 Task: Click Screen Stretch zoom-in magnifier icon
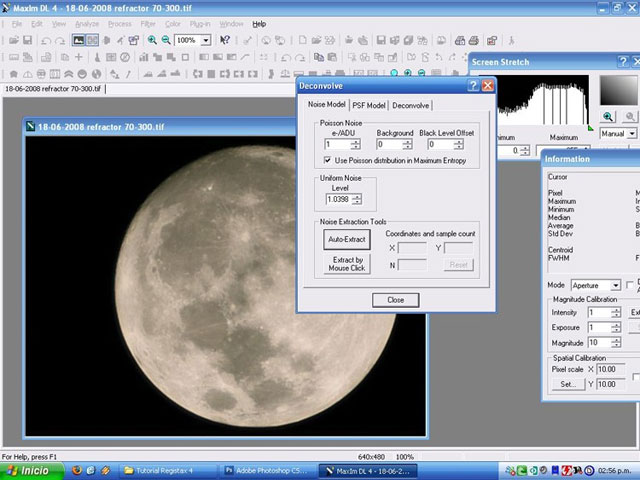click(x=609, y=118)
